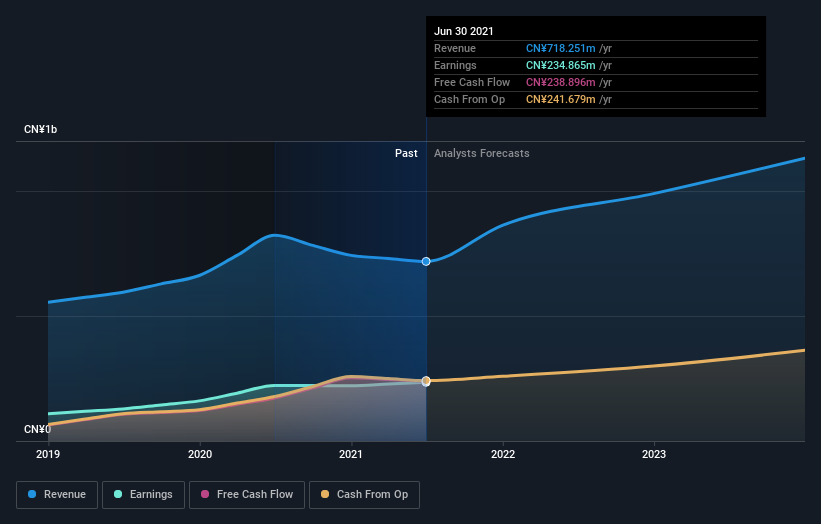Click the CN¥238.896m free cash flow value
The image size is (821, 524).
[561, 82]
